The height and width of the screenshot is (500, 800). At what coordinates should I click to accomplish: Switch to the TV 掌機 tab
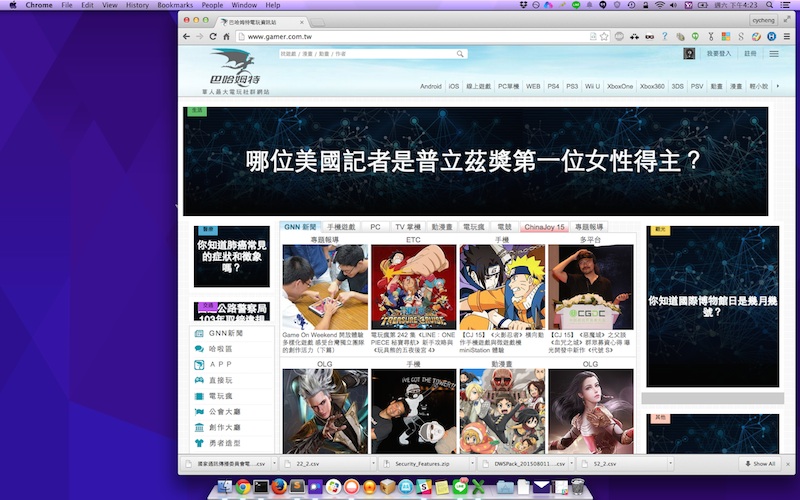pos(408,227)
